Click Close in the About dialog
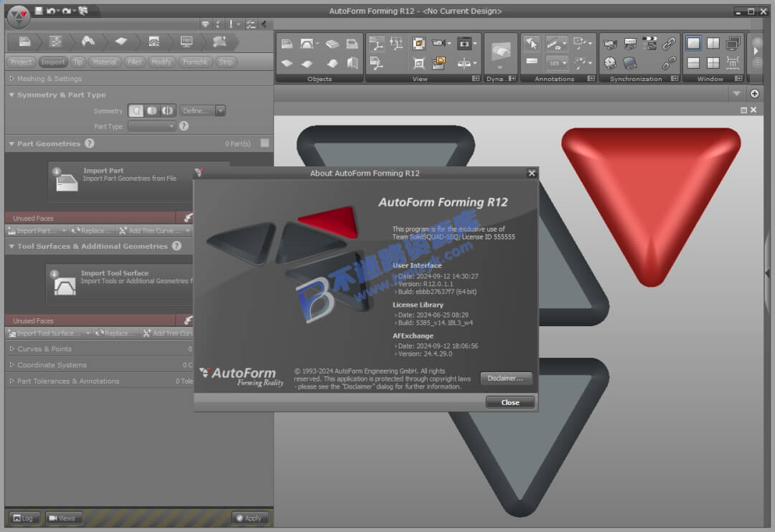 click(x=510, y=402)
